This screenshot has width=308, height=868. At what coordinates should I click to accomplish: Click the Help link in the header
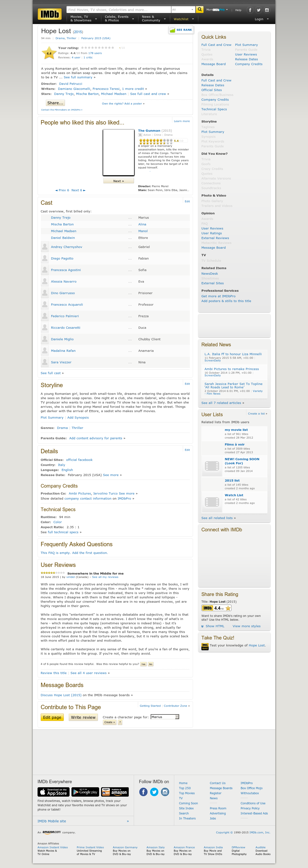(238, 10)
